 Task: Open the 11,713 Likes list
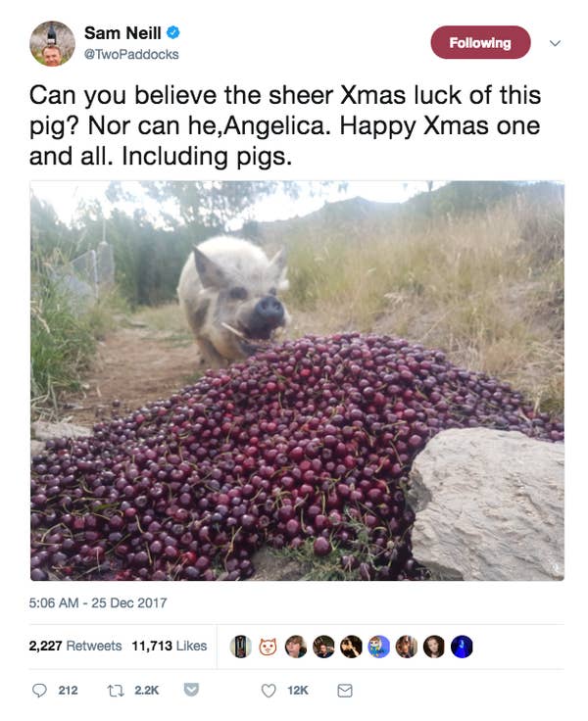170,646
